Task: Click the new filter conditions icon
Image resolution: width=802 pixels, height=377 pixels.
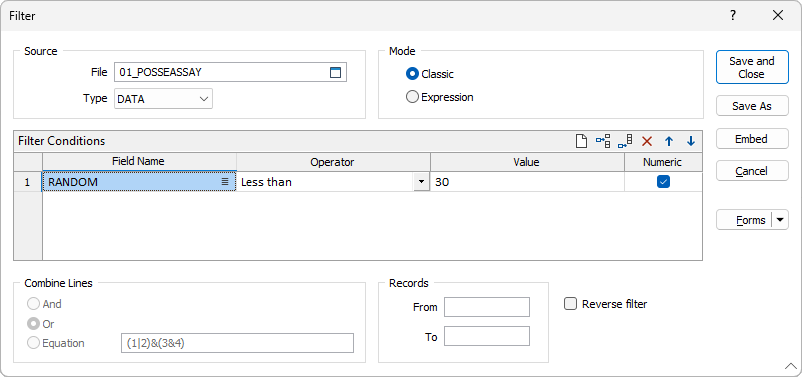Action: (x=581, y=141)
